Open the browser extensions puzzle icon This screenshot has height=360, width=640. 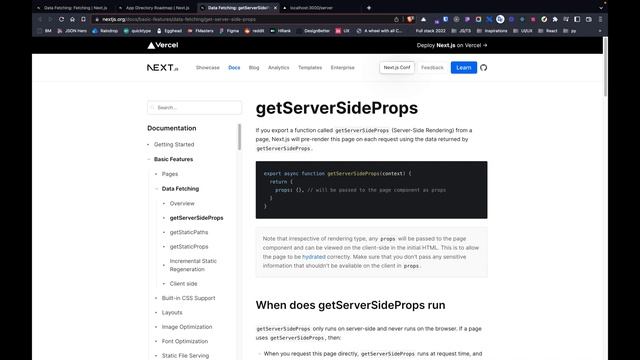pyautogui.click(x=555, y=19)
